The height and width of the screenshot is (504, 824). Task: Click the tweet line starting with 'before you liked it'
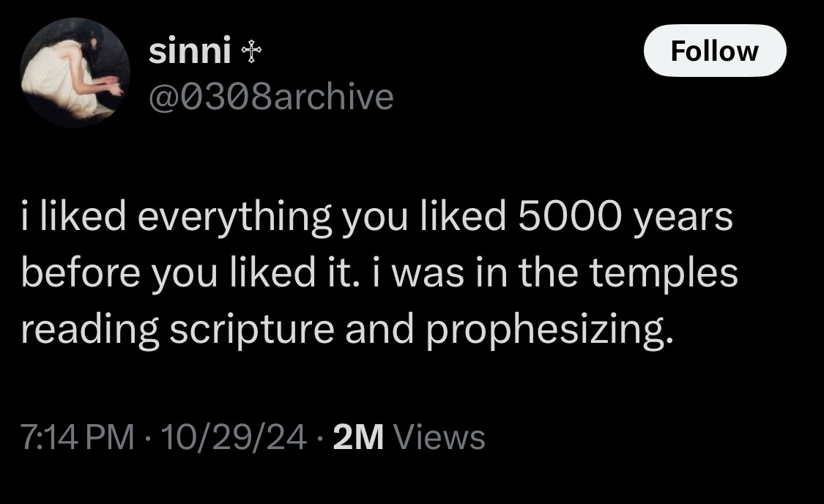379,273
